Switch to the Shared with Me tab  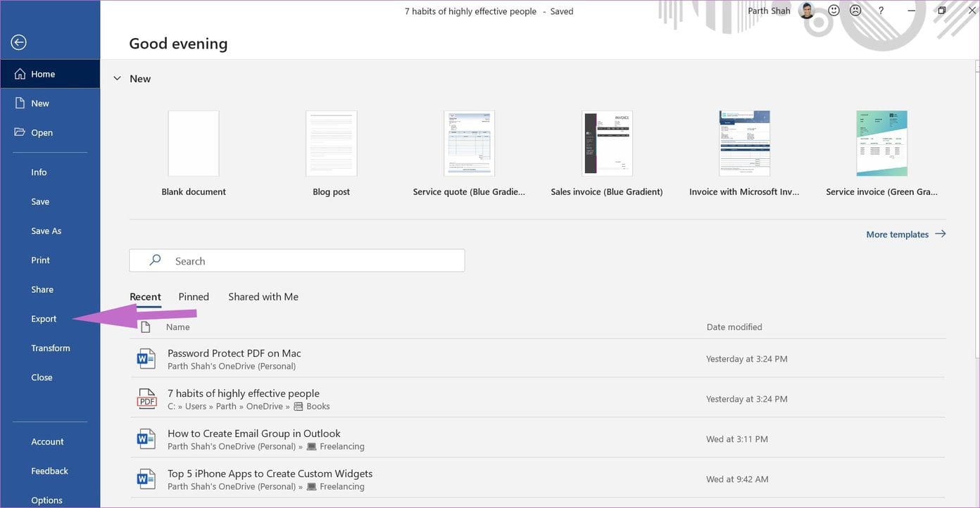pos(263,297)
